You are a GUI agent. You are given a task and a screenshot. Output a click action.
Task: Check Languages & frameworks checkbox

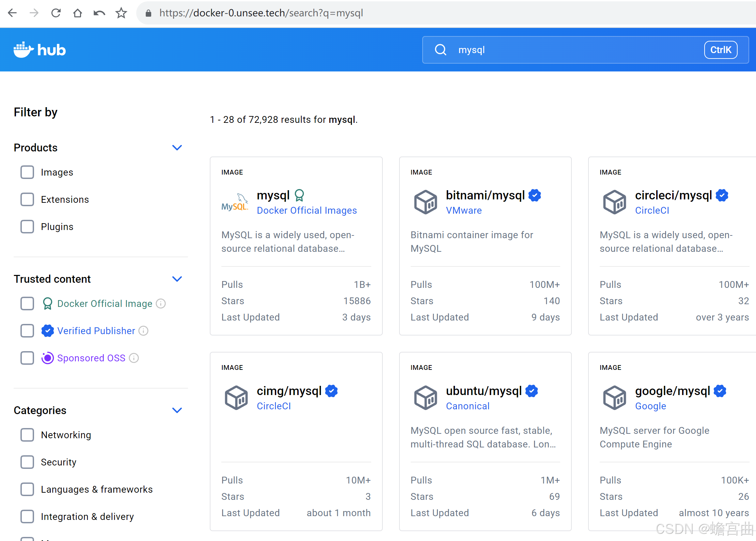(x=27, y=489)
